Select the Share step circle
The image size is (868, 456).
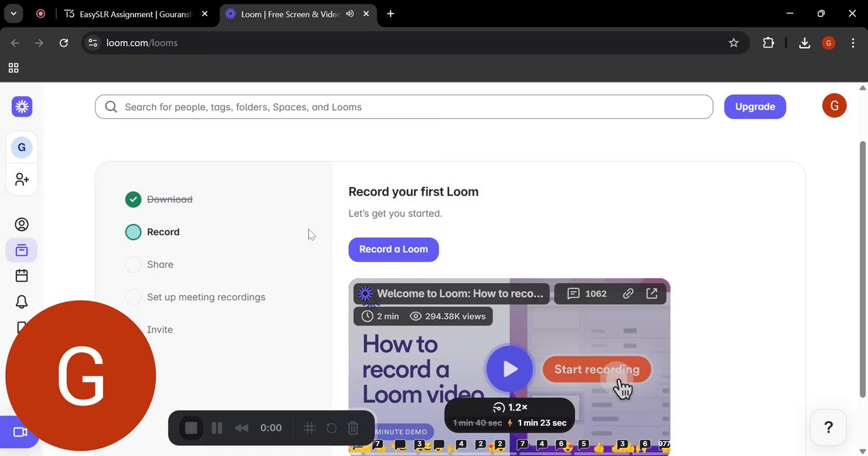point(133,265)
